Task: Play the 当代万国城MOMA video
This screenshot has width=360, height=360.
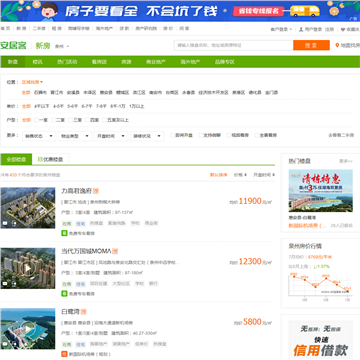Action: [28, 268]
